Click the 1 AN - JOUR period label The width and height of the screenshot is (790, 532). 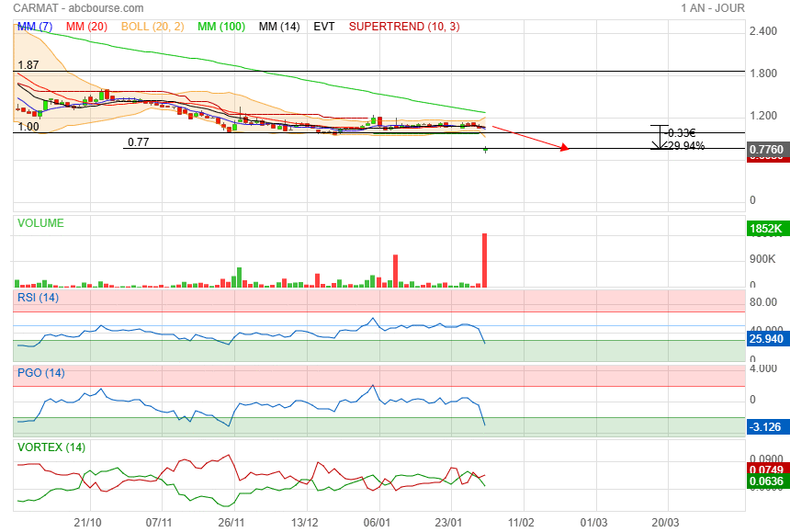tap(713, 8)
